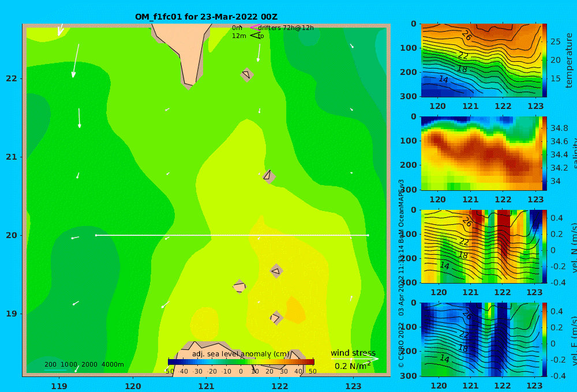Click the island diamond marker near 22°N
577x392 pixels.
pos(247,74)
